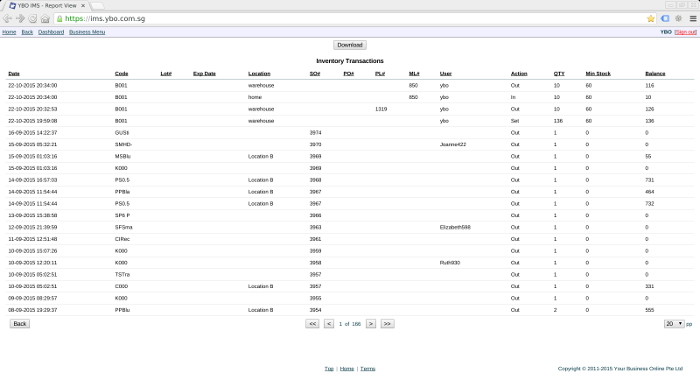Click the 'Set' action cell
This screenshot has height=382, width=700.
pos(515,121)
